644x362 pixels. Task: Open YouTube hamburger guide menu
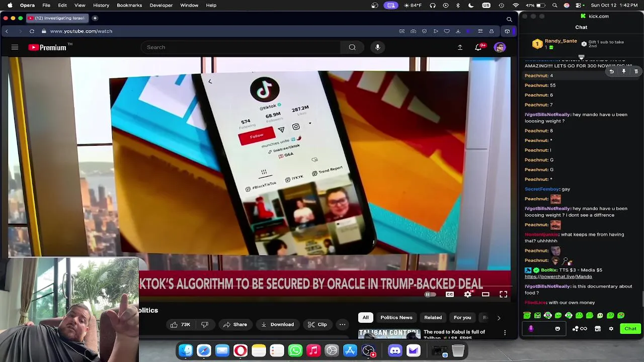tap(15, 47)
